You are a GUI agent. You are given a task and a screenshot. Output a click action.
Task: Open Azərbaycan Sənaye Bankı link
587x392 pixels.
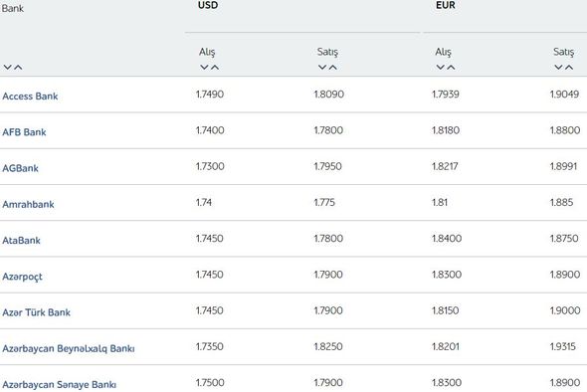point(59,384)
